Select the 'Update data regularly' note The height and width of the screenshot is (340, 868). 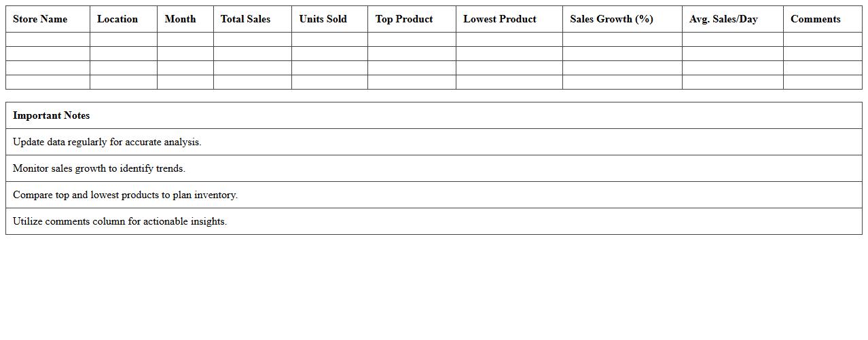(107, 142)
